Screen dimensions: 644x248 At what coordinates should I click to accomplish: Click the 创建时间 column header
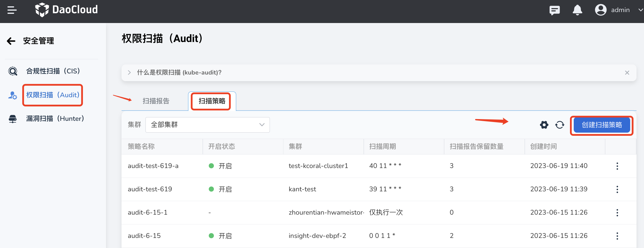coord(543,146)
